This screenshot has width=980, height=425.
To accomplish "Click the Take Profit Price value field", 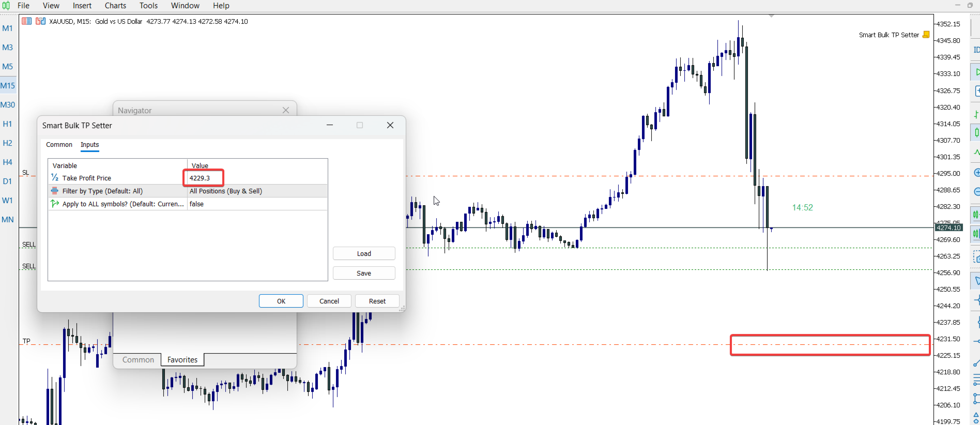I will click(x=204, y=178).
